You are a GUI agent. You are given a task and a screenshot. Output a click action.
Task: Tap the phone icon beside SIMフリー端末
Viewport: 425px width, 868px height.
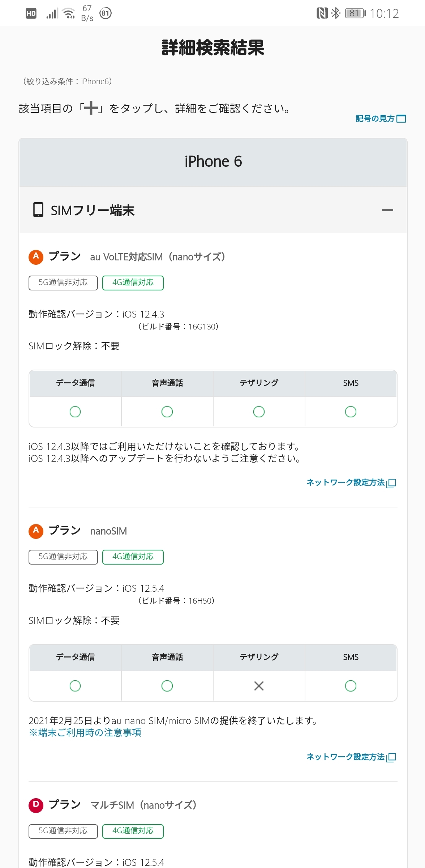click(38, 210)
